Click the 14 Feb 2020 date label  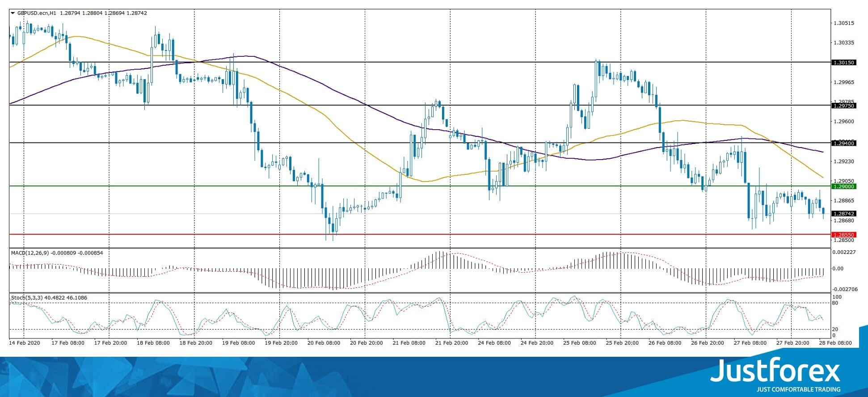pyautogui.click(x=25, y=343)
